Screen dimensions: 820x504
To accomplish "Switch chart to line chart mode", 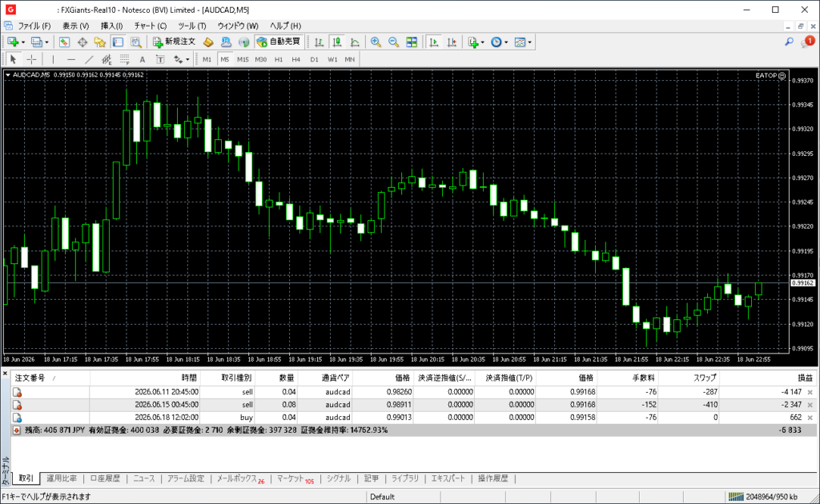I will point(355,42).
